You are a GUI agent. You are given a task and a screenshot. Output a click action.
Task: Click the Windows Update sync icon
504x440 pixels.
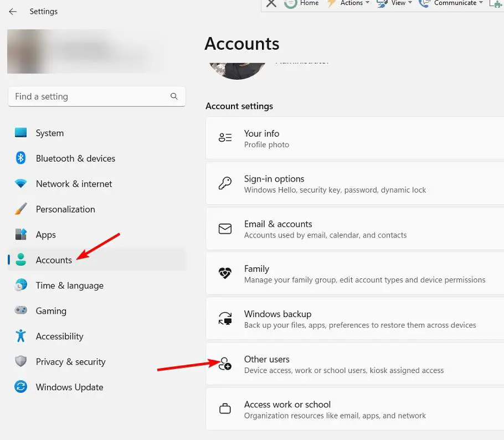coord(21,387)
